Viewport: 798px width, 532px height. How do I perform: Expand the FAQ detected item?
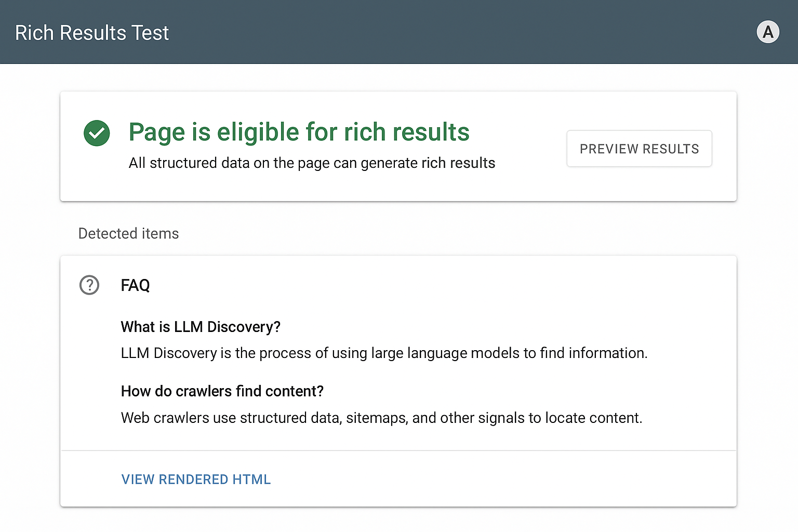[x=135, y=285]
